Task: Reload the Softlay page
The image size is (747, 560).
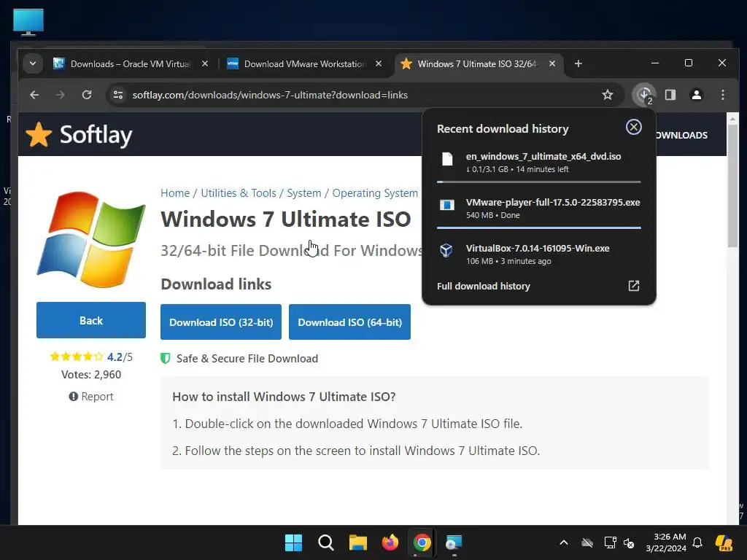Action: [87, 95]
